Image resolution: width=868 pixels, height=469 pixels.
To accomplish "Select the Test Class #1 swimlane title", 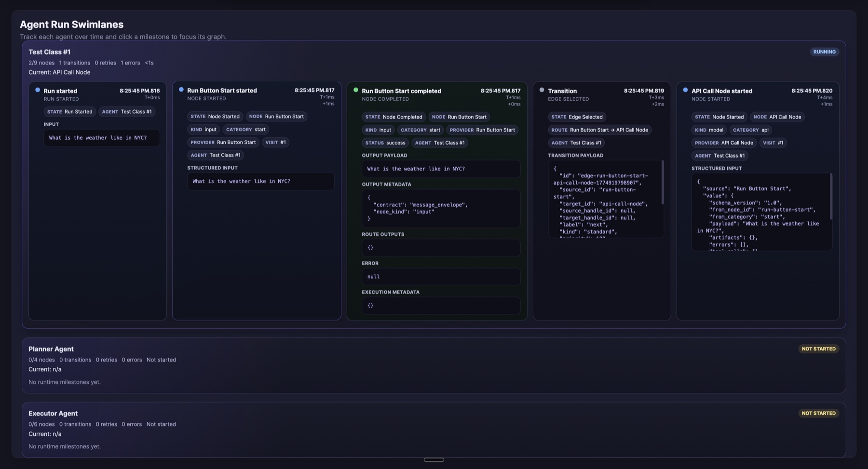I will [49, 52].
